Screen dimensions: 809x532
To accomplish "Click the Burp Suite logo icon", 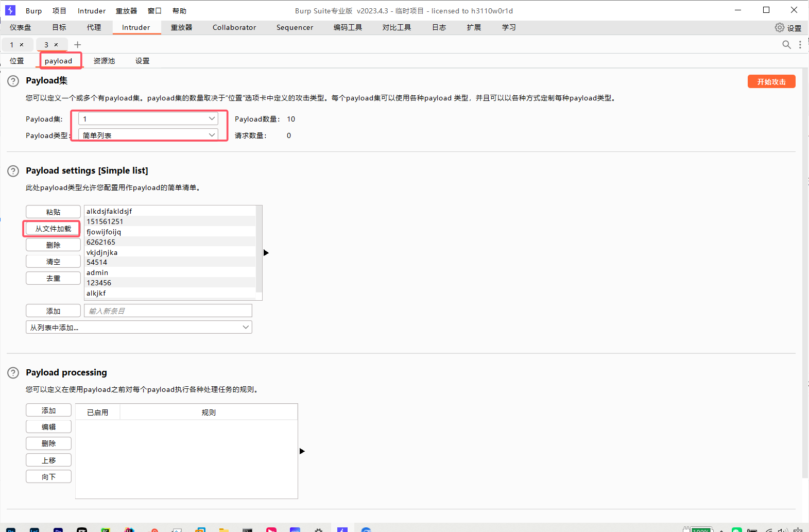I will (10, 10).
